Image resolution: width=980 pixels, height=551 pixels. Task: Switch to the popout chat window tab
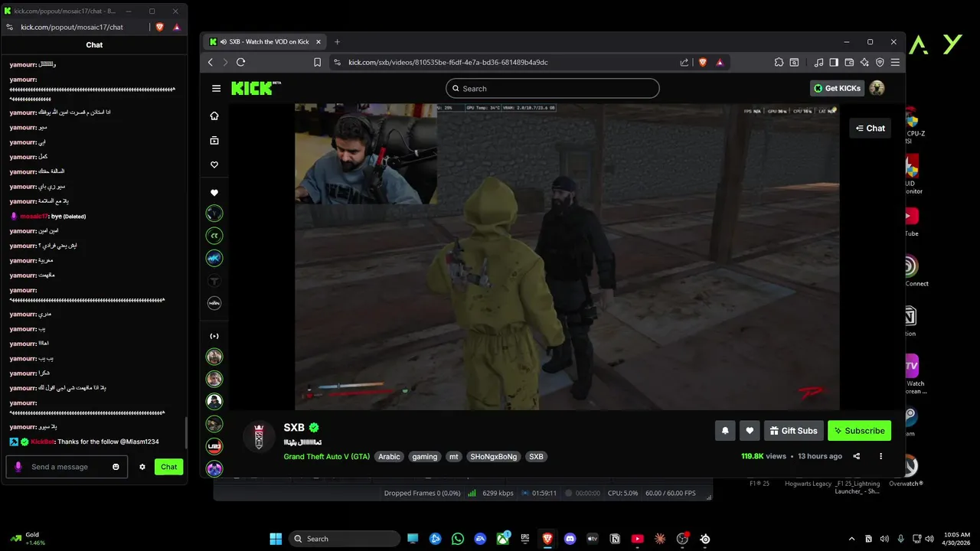point(61,11)
